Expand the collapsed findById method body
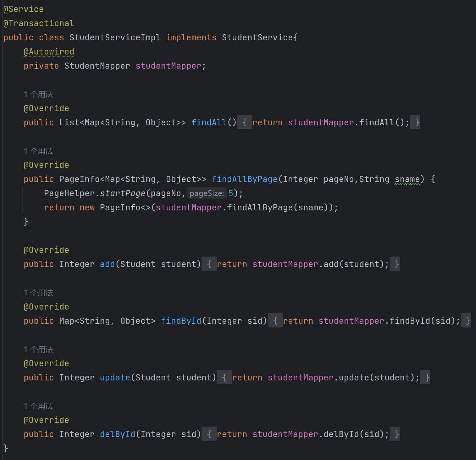 [x=275, y=321]
